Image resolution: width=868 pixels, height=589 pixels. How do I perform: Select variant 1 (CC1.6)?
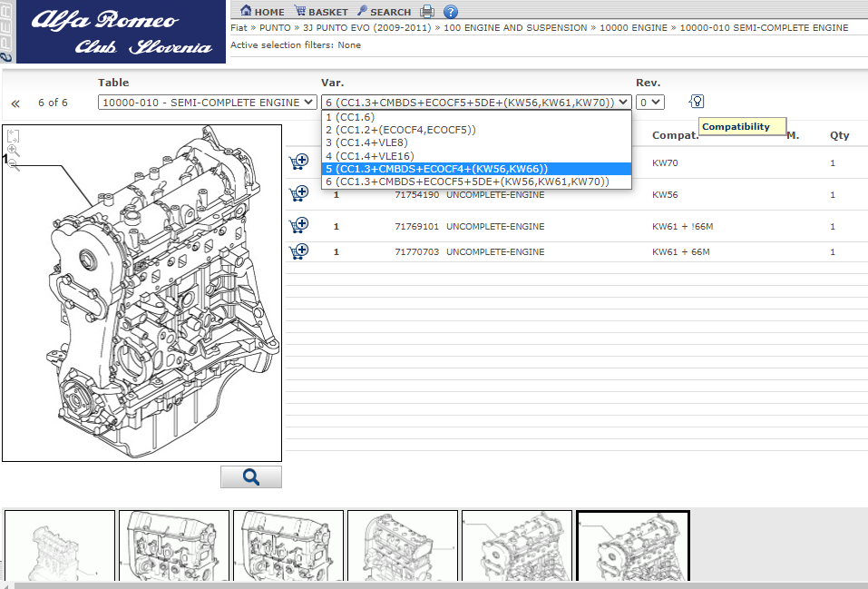point(476,117)
